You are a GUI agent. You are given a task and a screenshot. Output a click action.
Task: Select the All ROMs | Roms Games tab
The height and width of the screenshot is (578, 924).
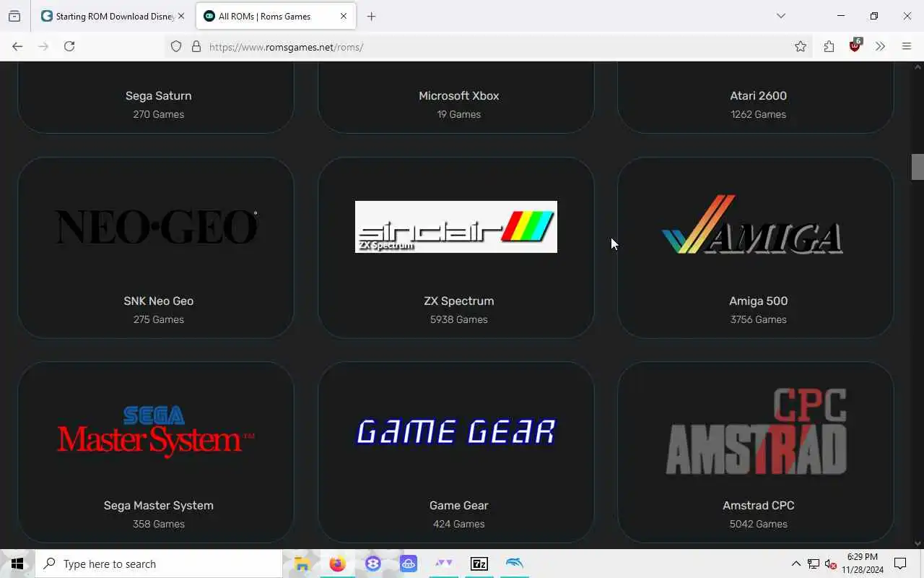[x=276, y=16]
